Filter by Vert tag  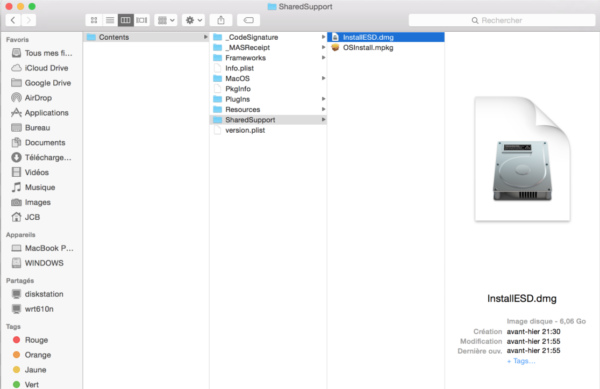pos(42,384)
